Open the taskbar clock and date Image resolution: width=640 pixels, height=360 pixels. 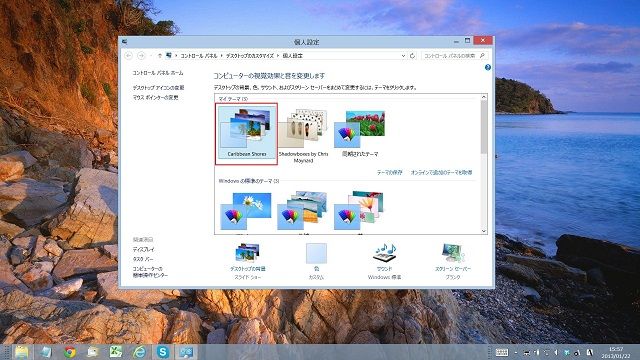click(616, 352)
